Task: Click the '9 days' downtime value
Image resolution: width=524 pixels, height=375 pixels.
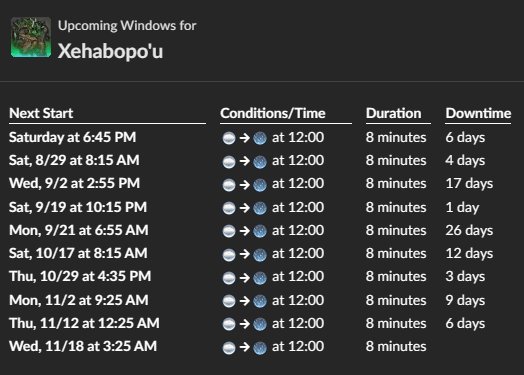Action: tap(465, 300)
